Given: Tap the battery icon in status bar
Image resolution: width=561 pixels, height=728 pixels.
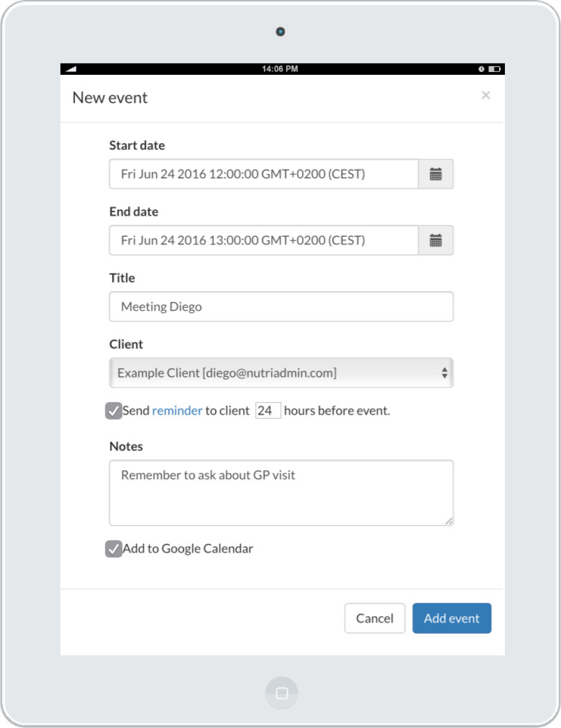Looking at the screenshot, I should (x=494, y=69).
